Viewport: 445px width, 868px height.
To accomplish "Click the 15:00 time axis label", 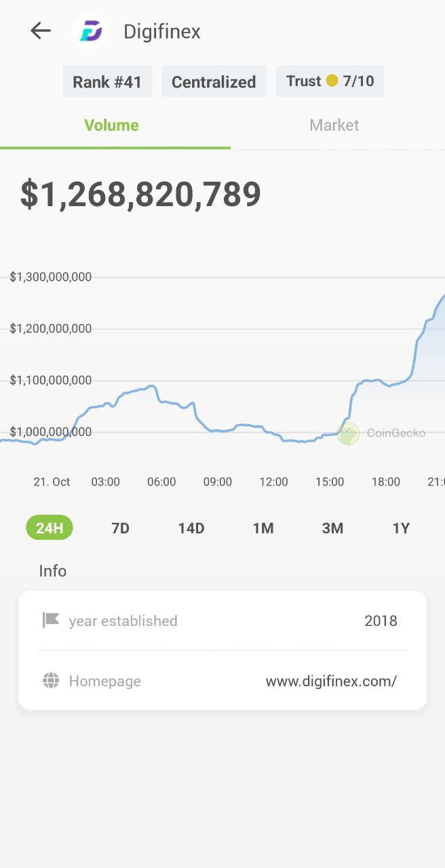I will (330, 481).
